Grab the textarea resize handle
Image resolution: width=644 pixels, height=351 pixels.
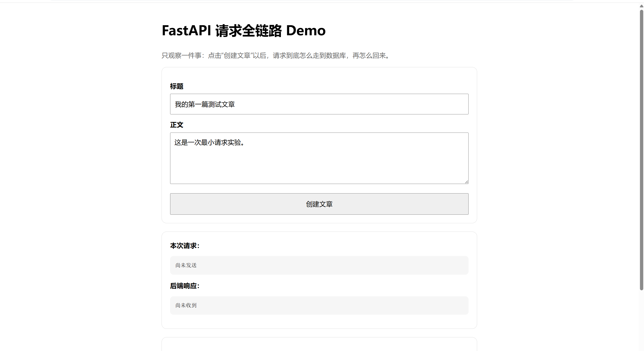(466, 182)
